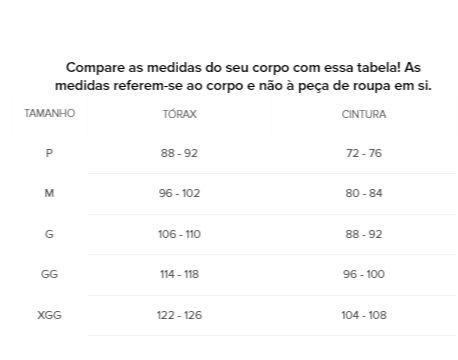This screenshot has width=458, height=360.
Task: Click the 80 - 84 cintura value
Action: (364, 193)
